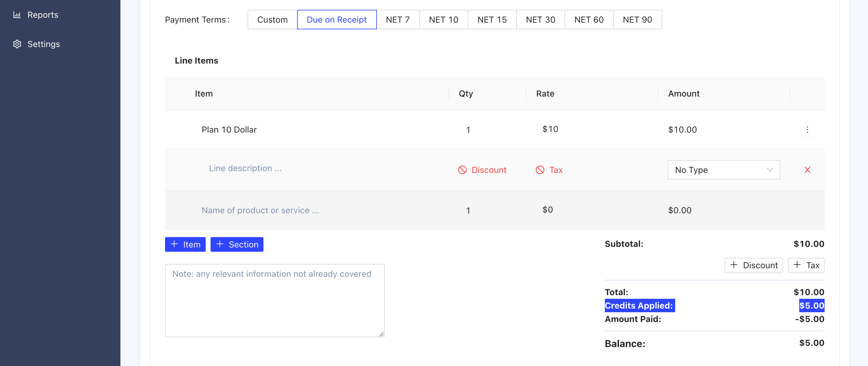Select Custom payment terms option
This screenshot has height=366, width=868.
coord(272,20)
